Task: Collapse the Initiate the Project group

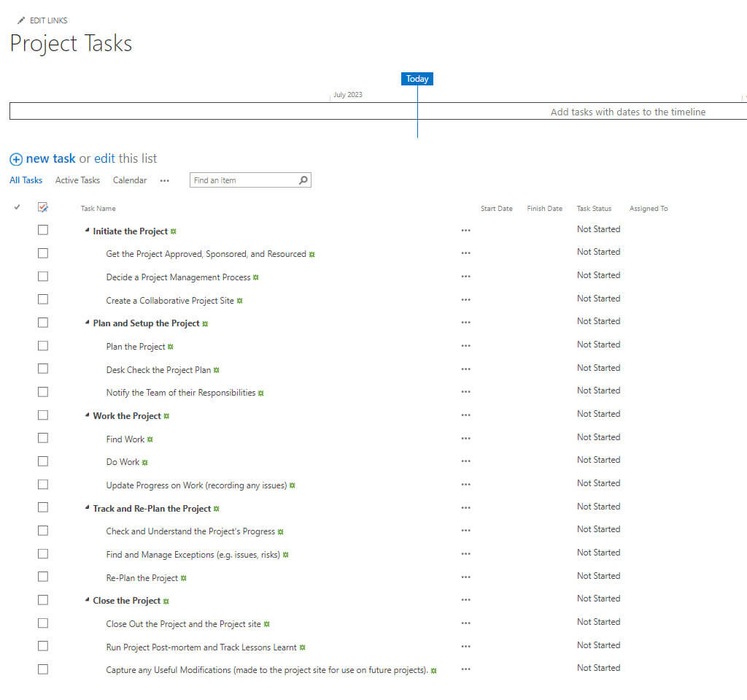Action: (x=88, y=231)
